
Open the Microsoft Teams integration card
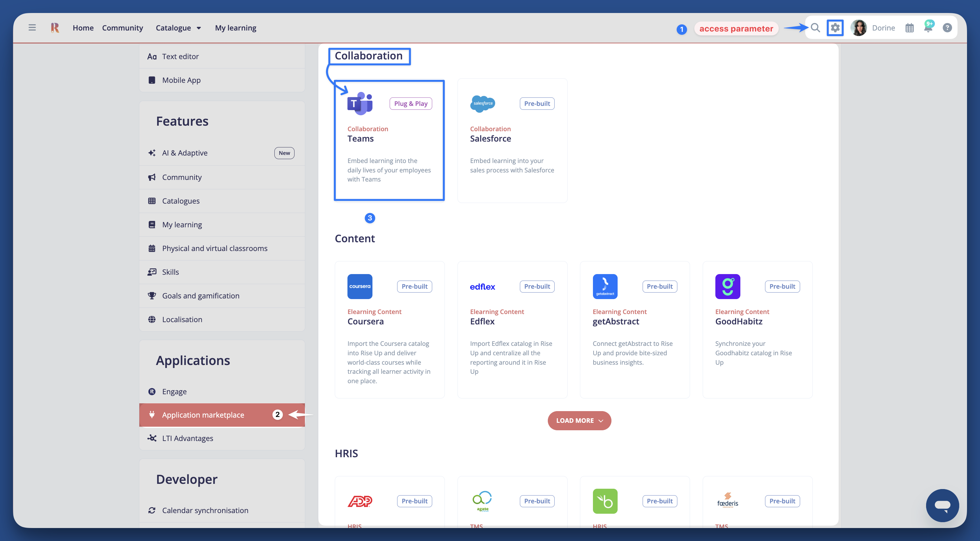coord(389,140)
